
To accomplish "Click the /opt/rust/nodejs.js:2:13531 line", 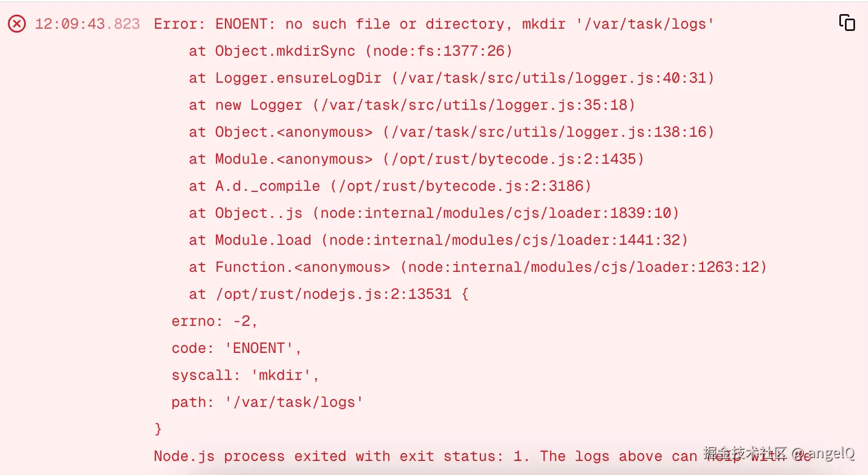I will (x=329, y=294).
